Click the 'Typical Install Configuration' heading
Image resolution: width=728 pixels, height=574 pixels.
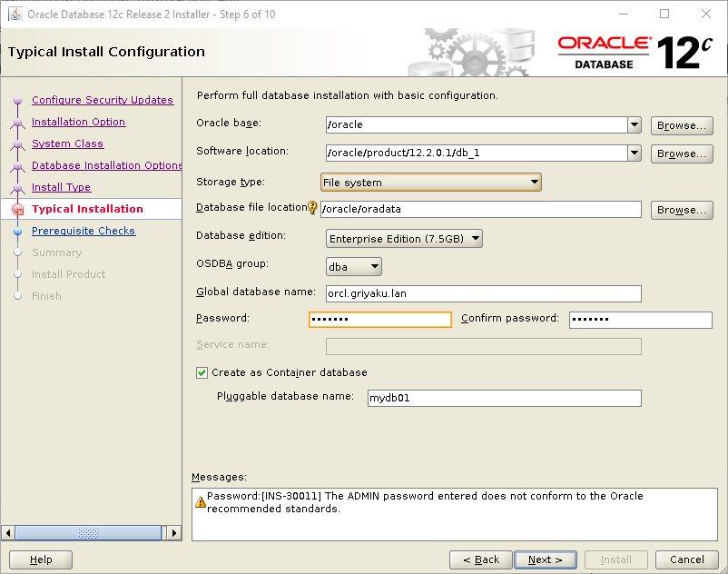106,52
